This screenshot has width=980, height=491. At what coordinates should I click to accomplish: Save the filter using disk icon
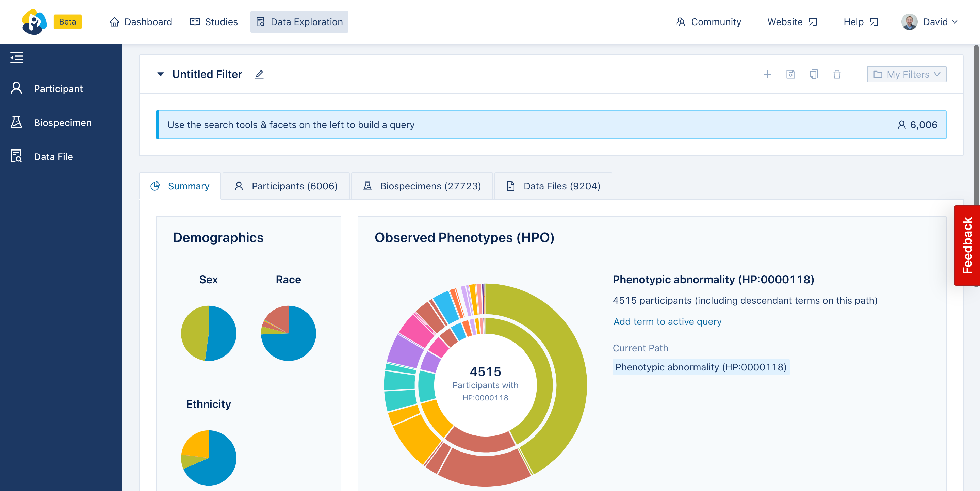(x=790, y=74)
